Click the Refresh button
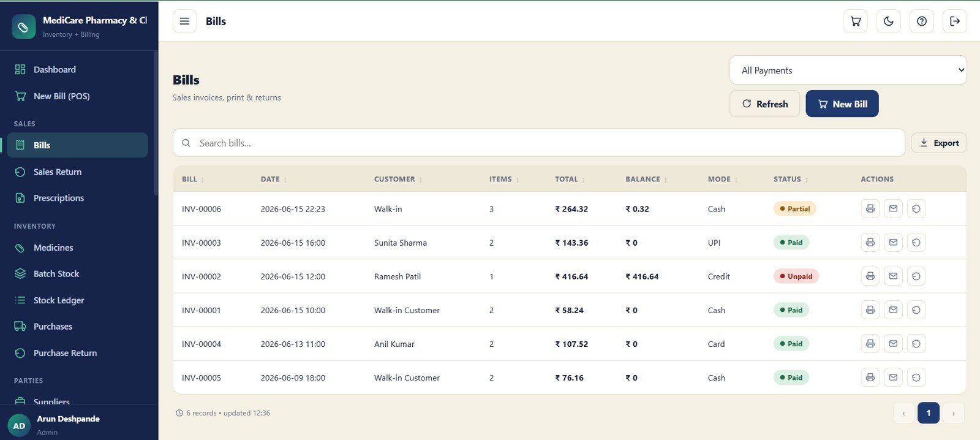980x440 pixels. [x=764, y=104]
